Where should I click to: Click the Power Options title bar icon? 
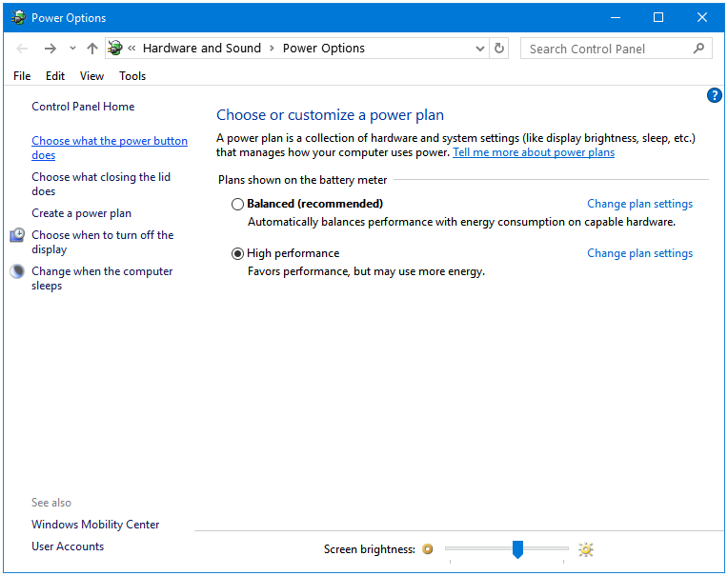click(18, 18)
